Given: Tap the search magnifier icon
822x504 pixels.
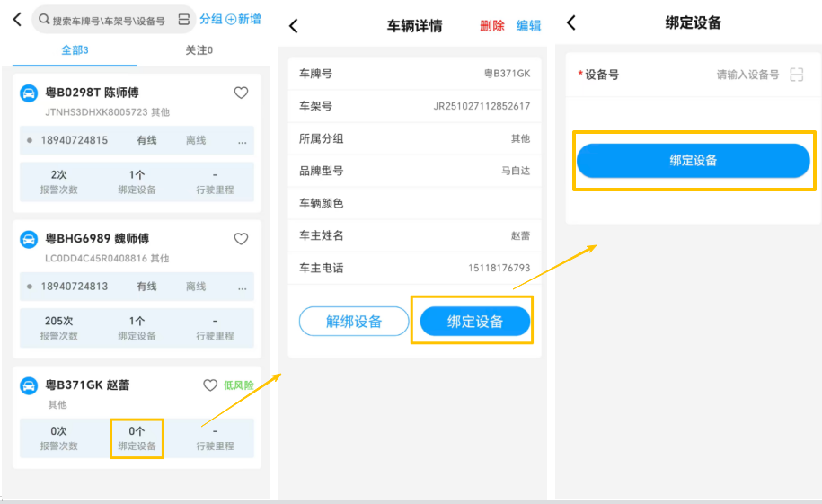Looking at the screenshot, I should pyautogui.click(x=42, y=20).
